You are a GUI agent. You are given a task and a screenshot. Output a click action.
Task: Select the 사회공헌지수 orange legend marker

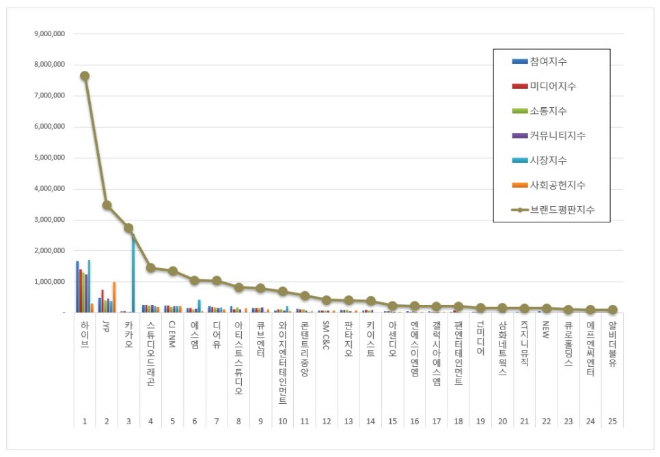tap(520, 186)
